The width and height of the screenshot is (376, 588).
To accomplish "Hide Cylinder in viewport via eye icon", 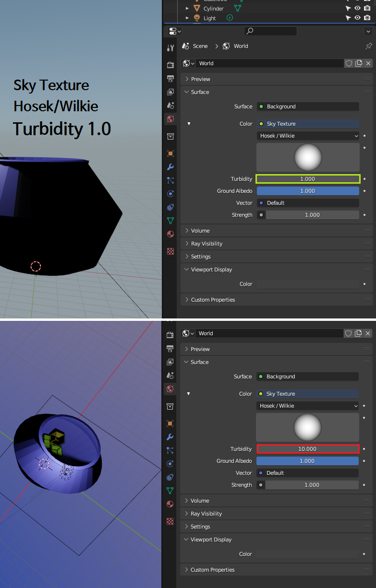I will click(x=357, y=8).
